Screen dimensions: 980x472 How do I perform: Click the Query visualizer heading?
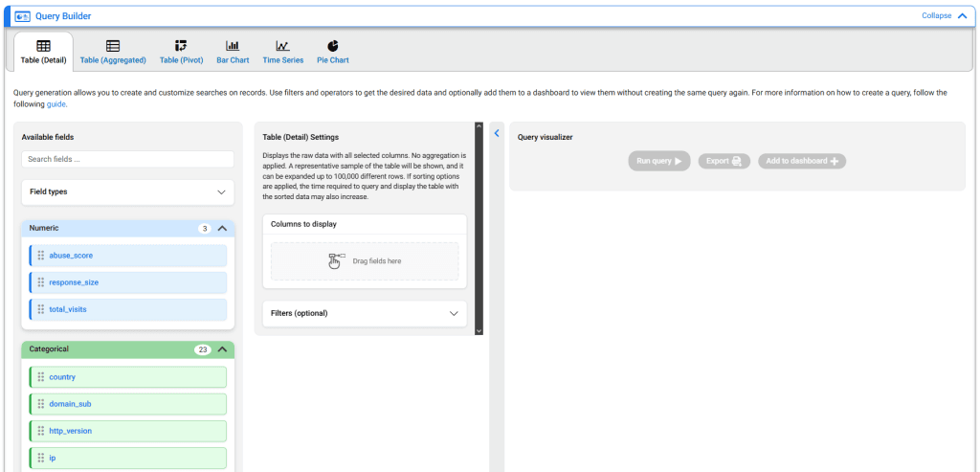545,137
